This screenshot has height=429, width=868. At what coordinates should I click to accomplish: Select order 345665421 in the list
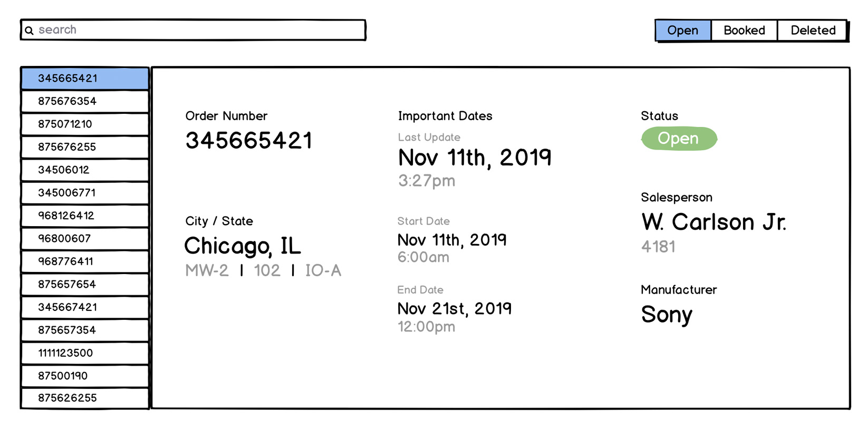tap(85, 79)
